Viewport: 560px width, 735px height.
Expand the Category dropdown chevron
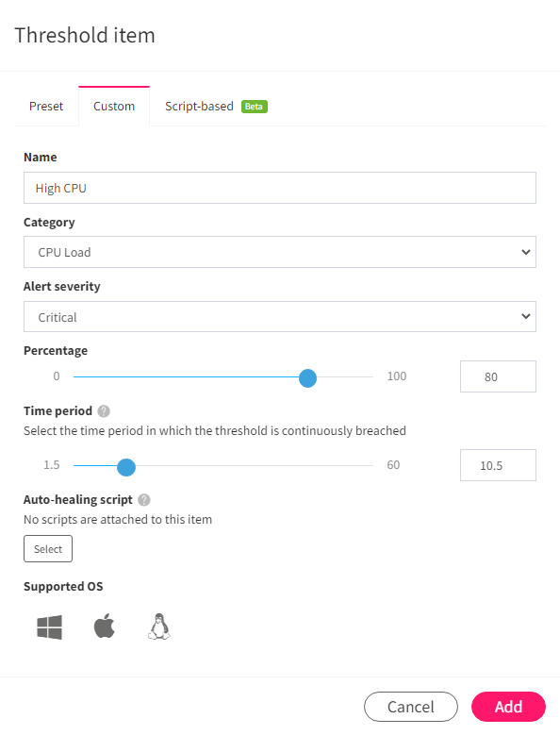click(x=526, y=252)
